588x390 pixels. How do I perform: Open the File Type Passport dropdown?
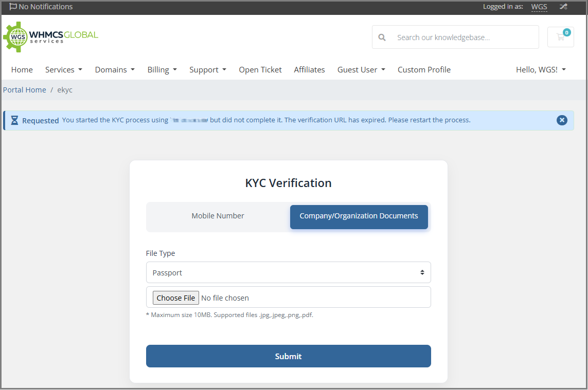click(x=288, y=273)
